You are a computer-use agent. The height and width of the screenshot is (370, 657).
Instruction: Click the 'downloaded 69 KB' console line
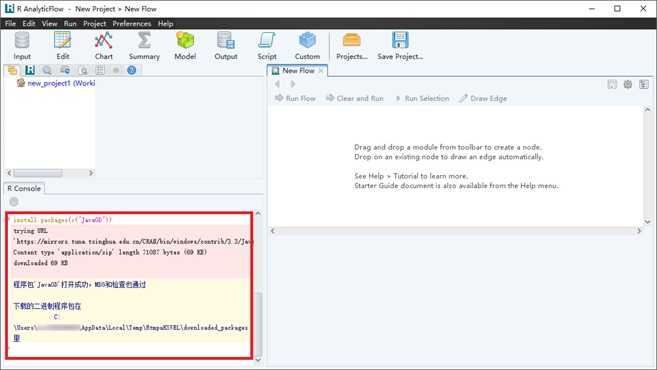[x=40, y=263]
